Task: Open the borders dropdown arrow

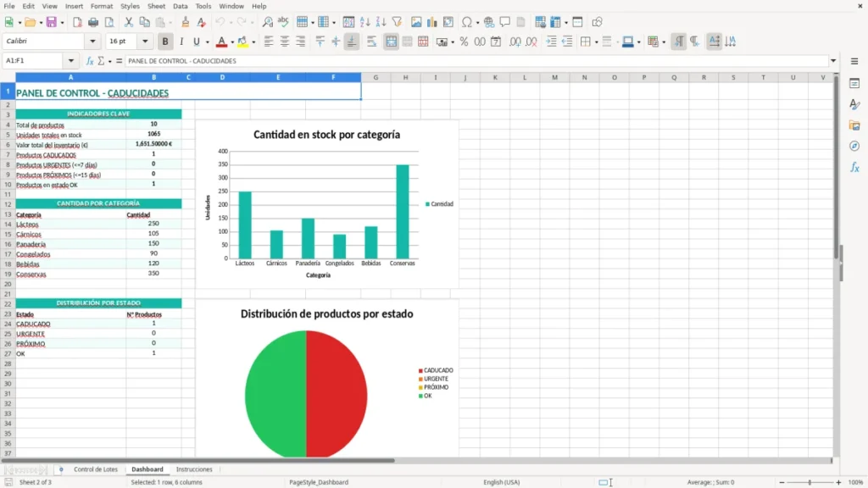Action: point(596,42)
